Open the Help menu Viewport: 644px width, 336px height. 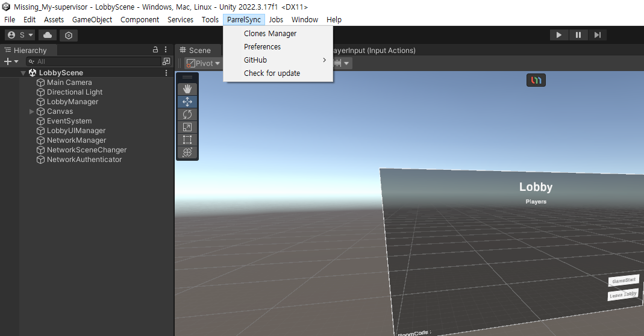tap(334, 20)
